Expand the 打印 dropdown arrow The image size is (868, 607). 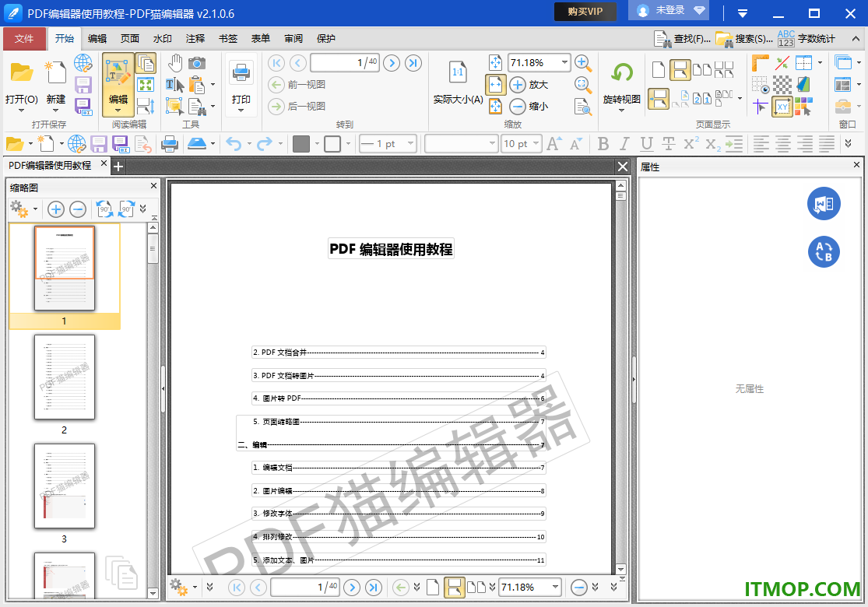[241, 111]
